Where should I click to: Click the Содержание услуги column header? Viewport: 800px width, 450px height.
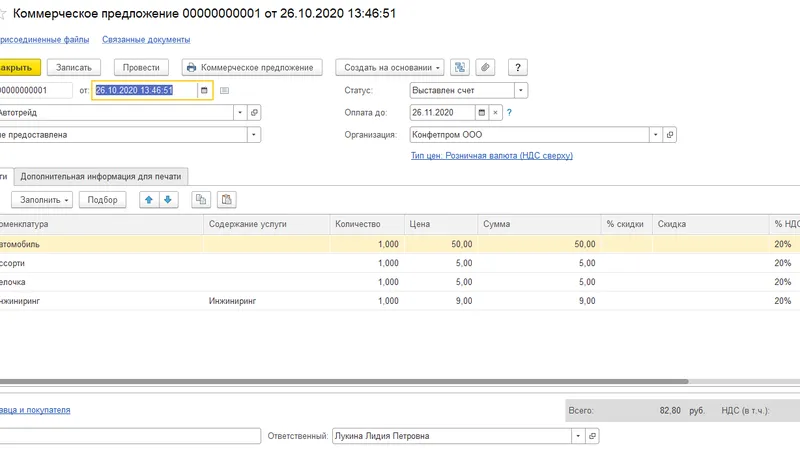coord(267,224)
